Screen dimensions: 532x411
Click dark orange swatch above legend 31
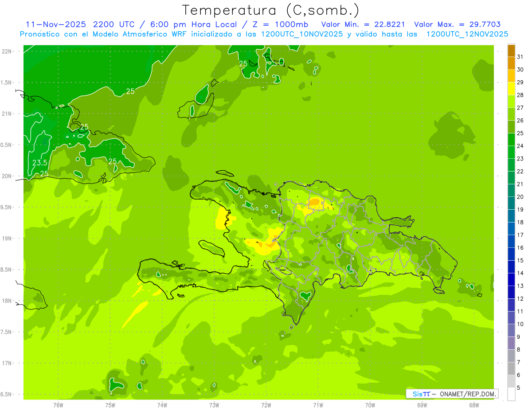pos(511,51)
